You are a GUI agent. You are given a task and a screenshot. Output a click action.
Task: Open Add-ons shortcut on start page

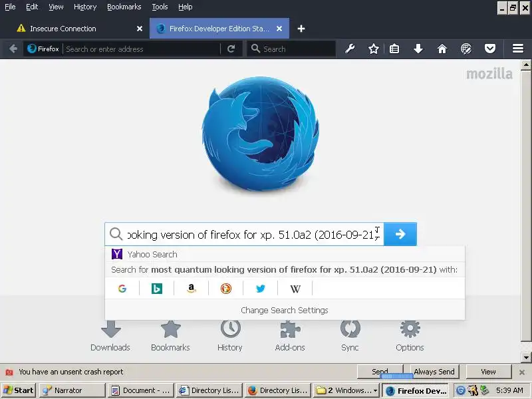[x=290, y=336]
